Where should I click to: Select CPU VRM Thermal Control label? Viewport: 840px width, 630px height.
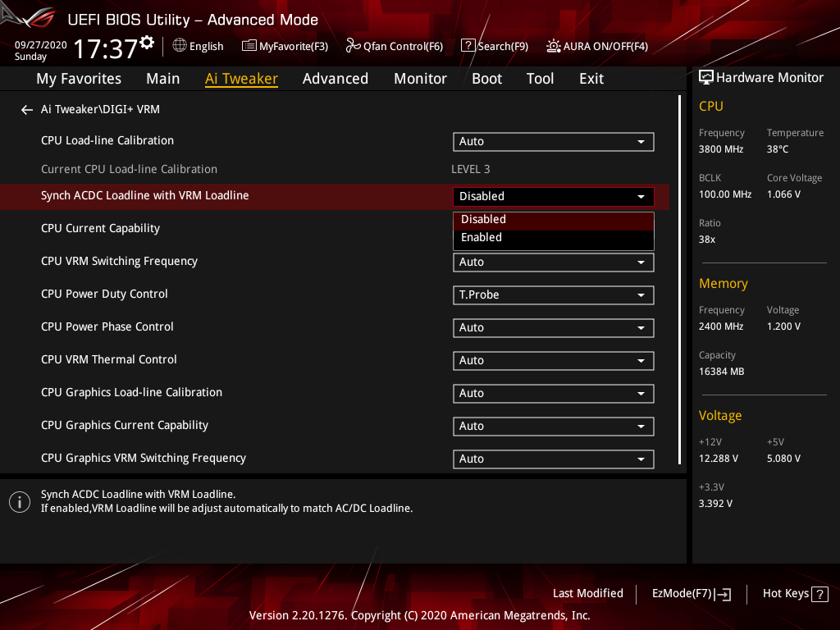pyautogui.click(x=109, y=359)
